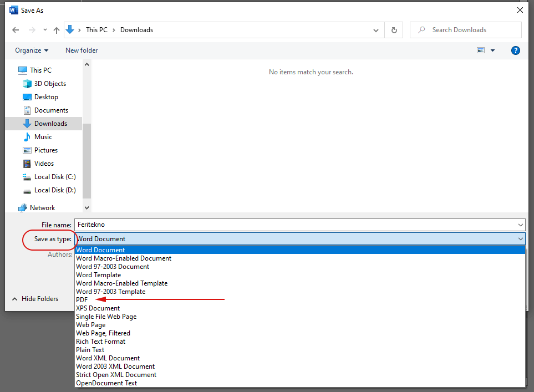Screen dimensions: 534x392
Task: Select This PC in navigation tree
Action: 40,70
